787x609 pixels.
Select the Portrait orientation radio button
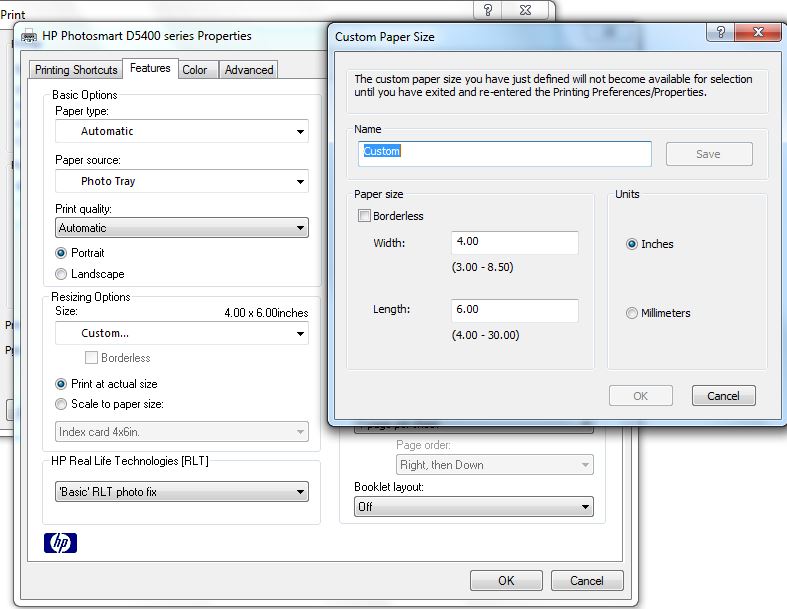click(61, 253)
